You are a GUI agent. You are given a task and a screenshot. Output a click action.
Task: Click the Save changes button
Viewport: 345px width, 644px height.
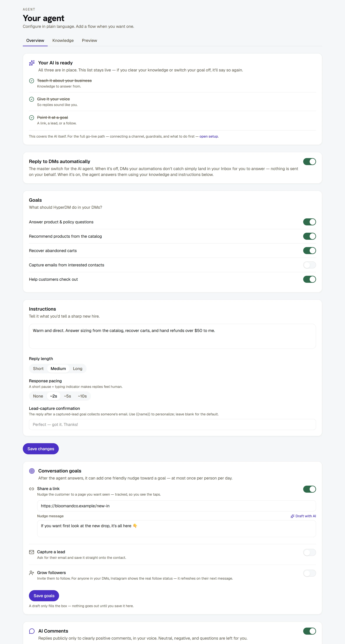coord(41,449)
